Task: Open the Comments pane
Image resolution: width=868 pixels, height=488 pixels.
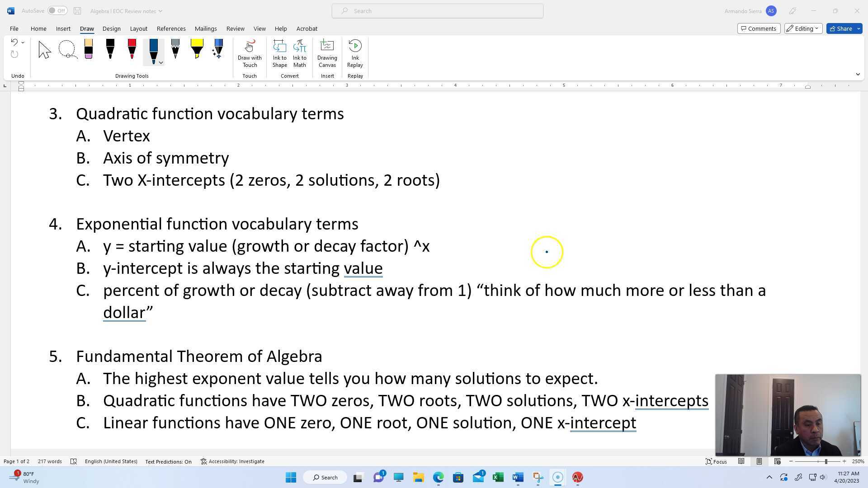Action: pyautogui.click(x=759, y=28)
